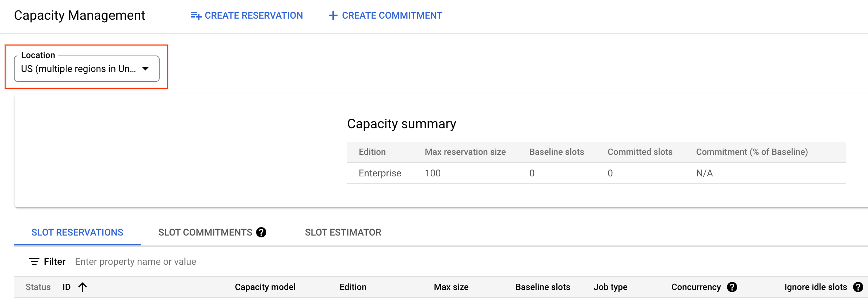This screenshot has height=298, width=868.
Task: Click the Create Reservation button label
Action: (x=254, y=16)
